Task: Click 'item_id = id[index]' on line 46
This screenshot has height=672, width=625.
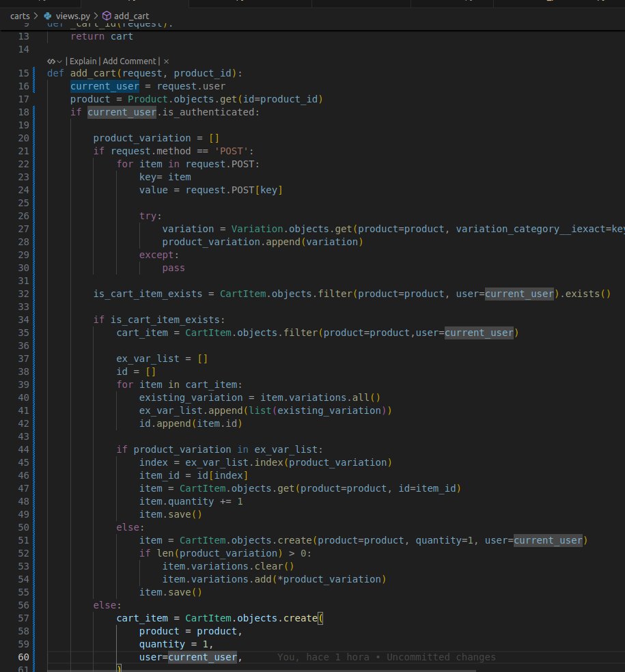Action: [194, 476]
